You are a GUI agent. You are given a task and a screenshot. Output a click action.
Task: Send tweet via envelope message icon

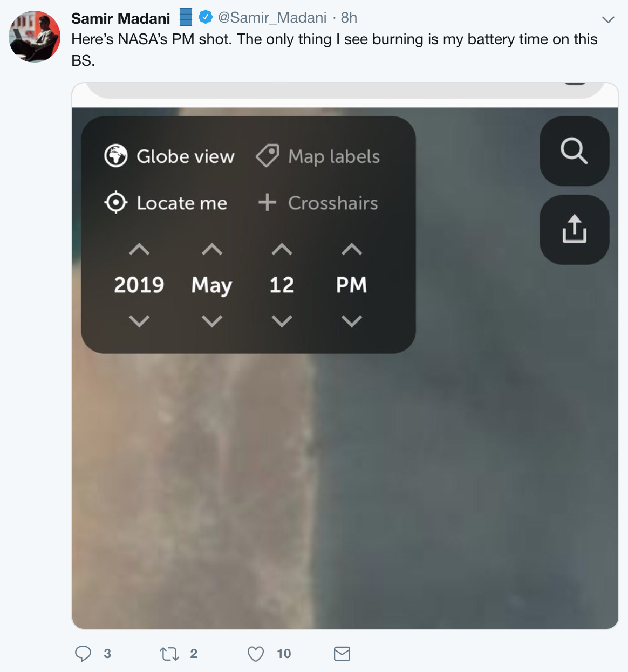(342, 654)
